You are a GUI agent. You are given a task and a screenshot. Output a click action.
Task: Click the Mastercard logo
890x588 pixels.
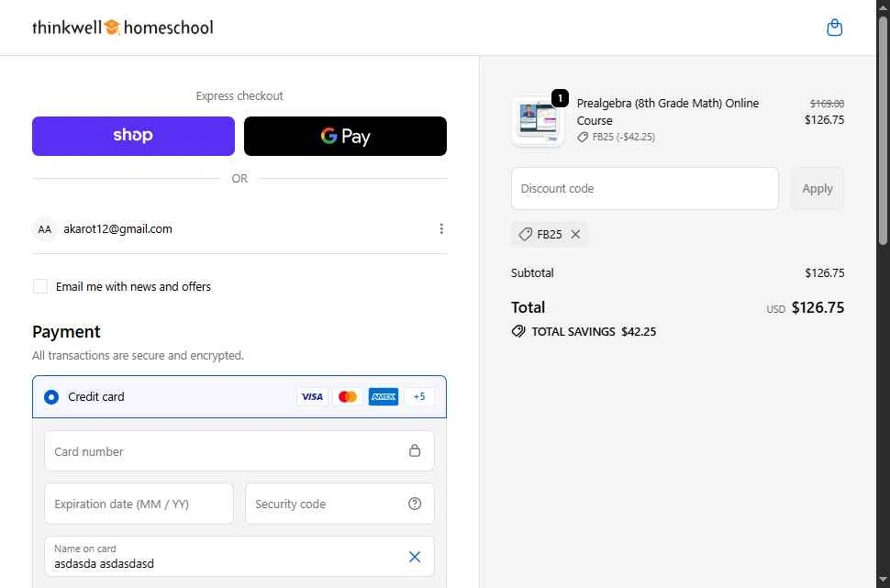pos(348,396)
